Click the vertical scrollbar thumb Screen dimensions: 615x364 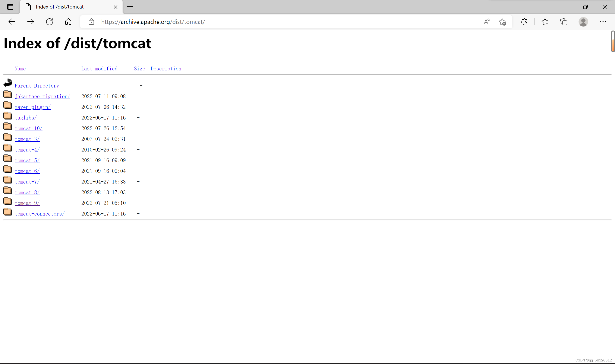click(x=613, y=41)
